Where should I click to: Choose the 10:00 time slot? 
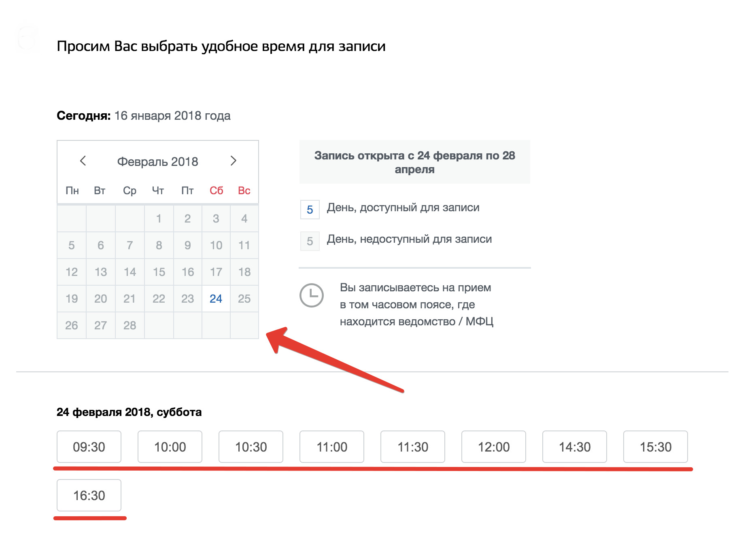click(170, 447)
